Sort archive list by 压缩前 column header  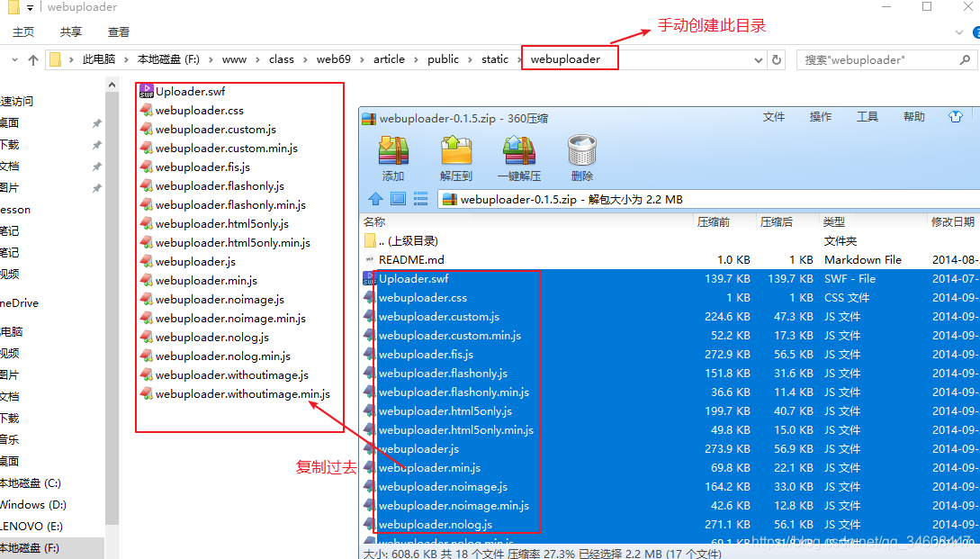[724, 222]
